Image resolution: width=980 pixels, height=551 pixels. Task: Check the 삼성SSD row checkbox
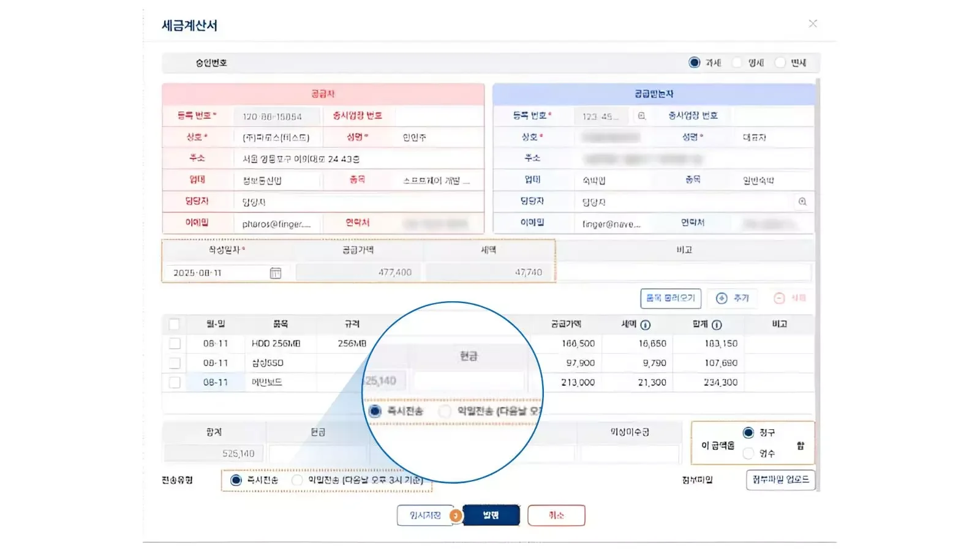(175, 362)
